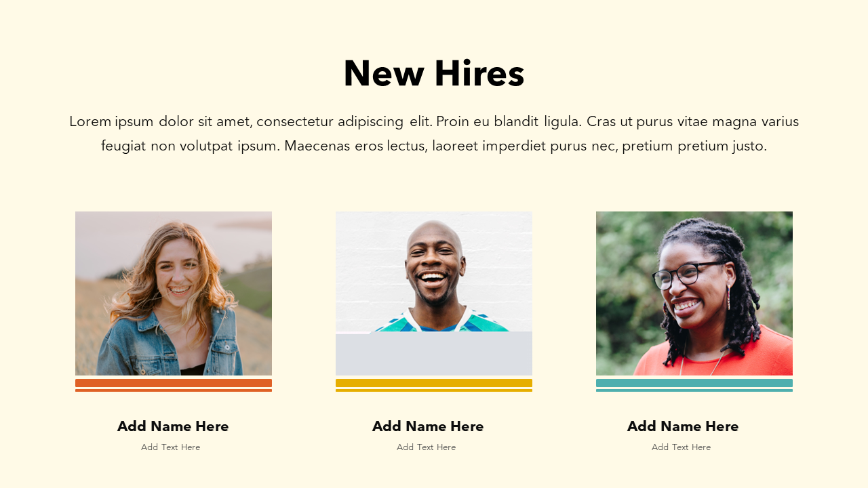
Task: Click the gray rectangle beneath the man's photo
Action: coord(434,354)
